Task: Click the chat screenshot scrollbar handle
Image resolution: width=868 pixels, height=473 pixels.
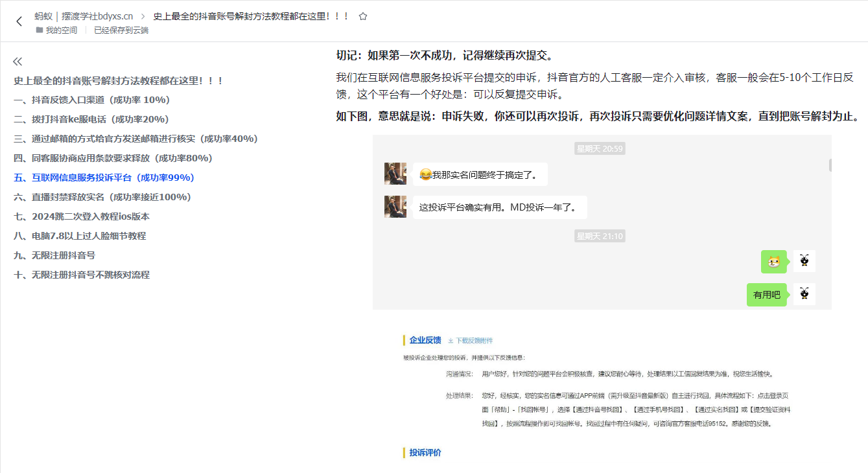Action: (830, 165)
